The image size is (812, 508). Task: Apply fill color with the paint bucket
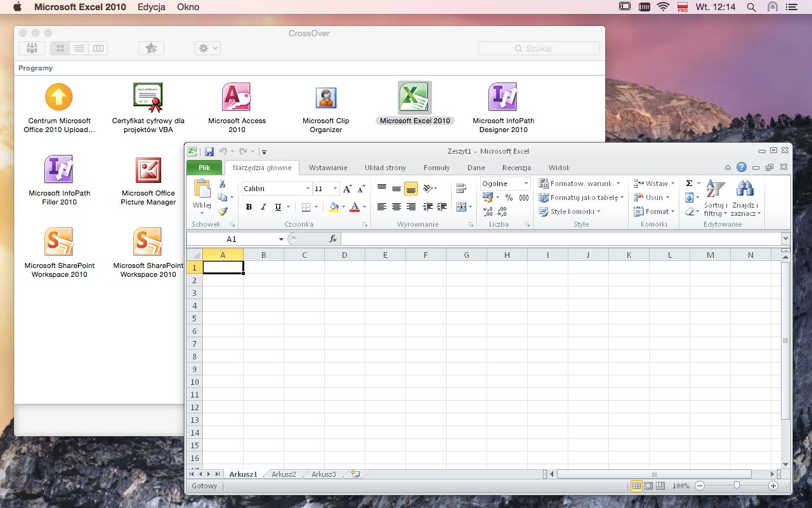pos(334,207)
